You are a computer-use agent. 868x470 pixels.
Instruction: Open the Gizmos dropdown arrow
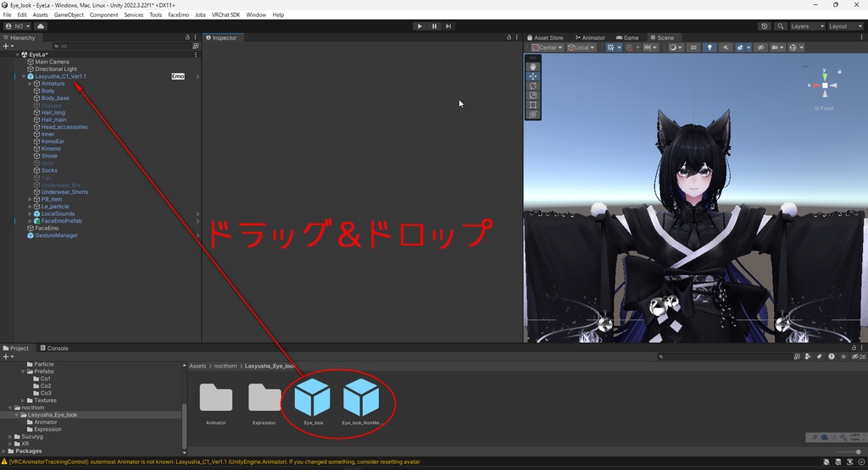click(800, 47)
